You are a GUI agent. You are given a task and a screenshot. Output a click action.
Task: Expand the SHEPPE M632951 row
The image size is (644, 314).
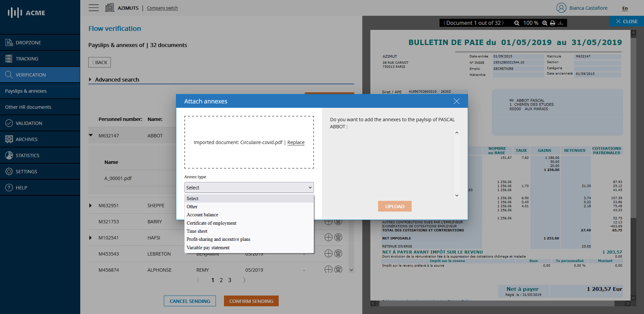[90, 206]
